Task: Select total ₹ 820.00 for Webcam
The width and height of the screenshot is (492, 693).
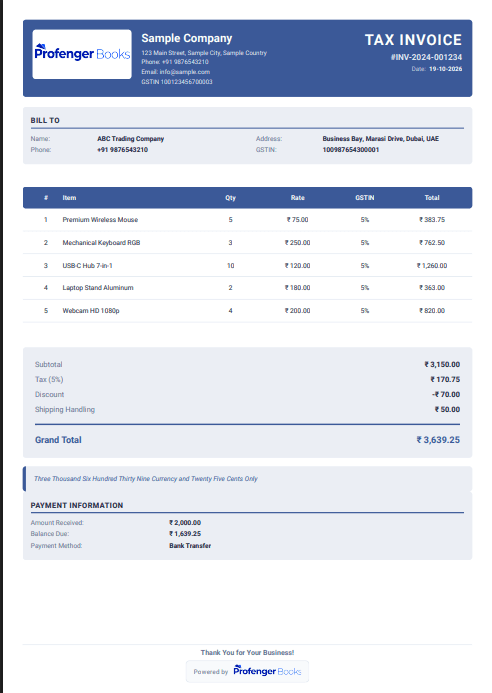Action: coord(432,311)
